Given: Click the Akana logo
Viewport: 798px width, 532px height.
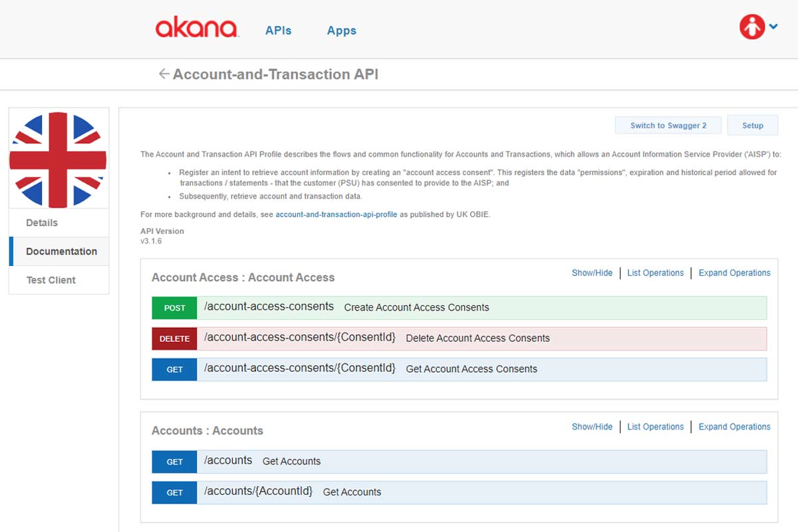Looking at the screenshot, I should pyautogui.click(x=197, y=28).
